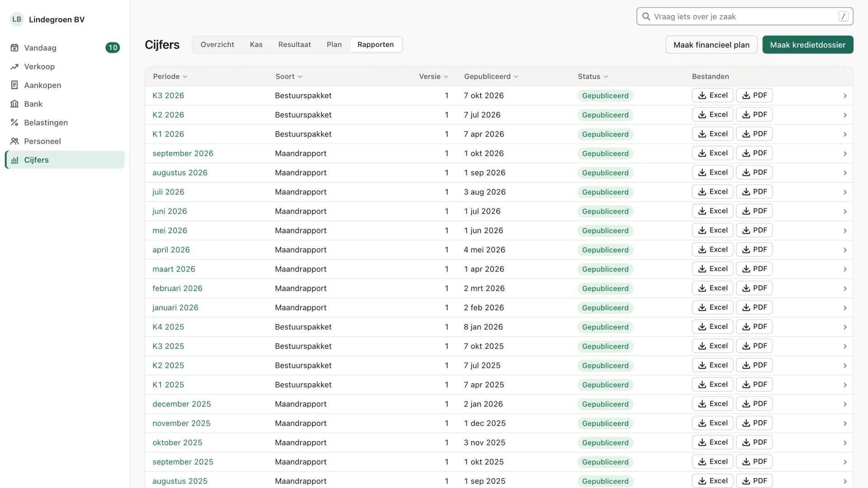Click the LB company avatar

tap(17, 19)
